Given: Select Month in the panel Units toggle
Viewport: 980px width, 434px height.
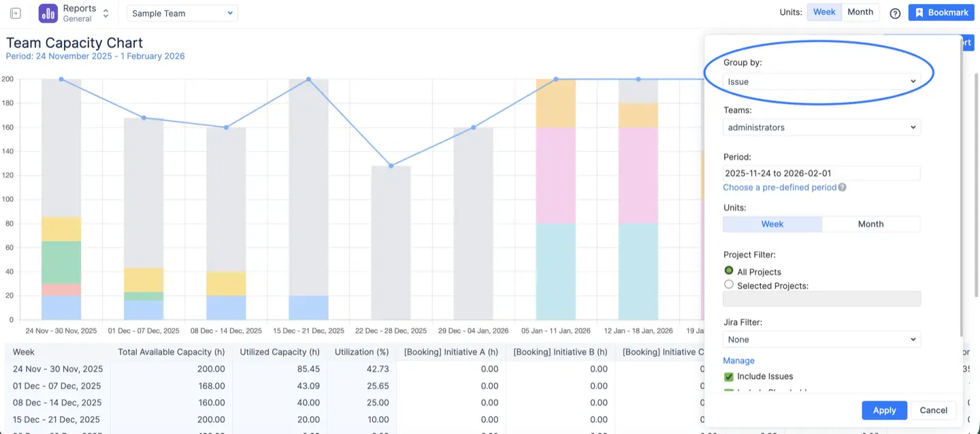Looking at the screenshot, I should (871, 224).
